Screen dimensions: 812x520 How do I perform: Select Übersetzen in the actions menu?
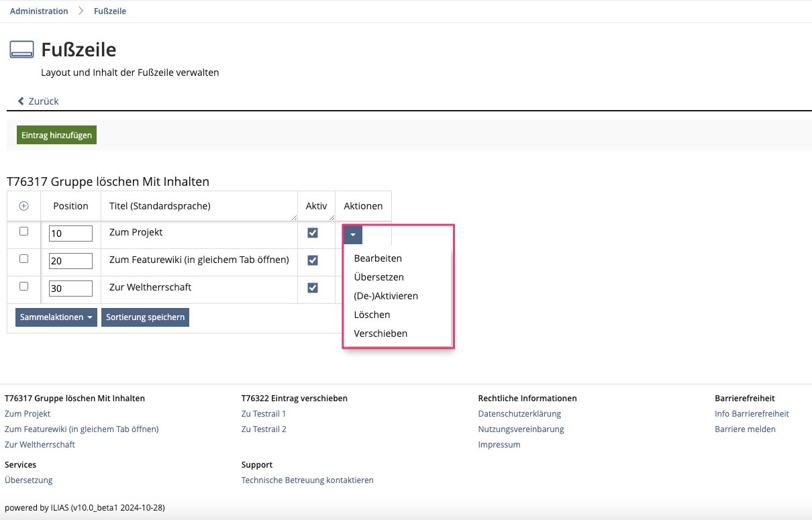(378, 277)
